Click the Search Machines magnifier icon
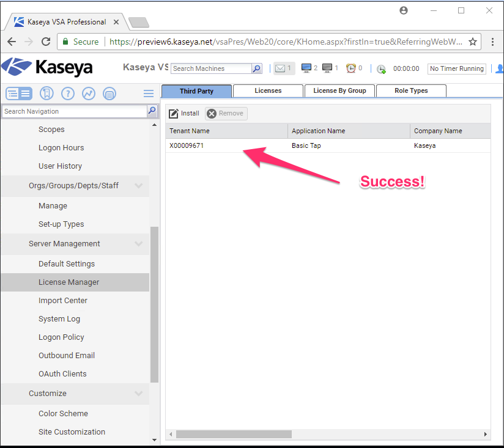Image resolution: width=504 pixels, height=448 pixels. click(x=256, y=68)
